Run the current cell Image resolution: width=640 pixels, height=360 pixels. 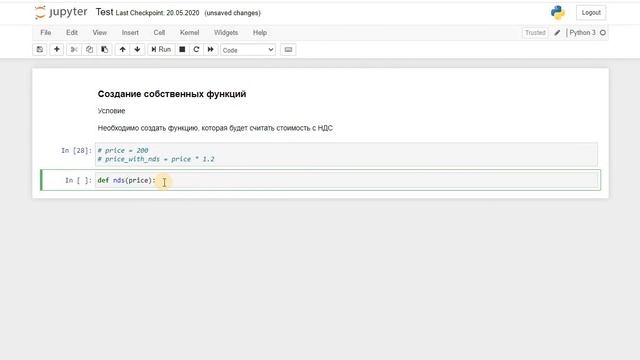(x=161, y=50)
